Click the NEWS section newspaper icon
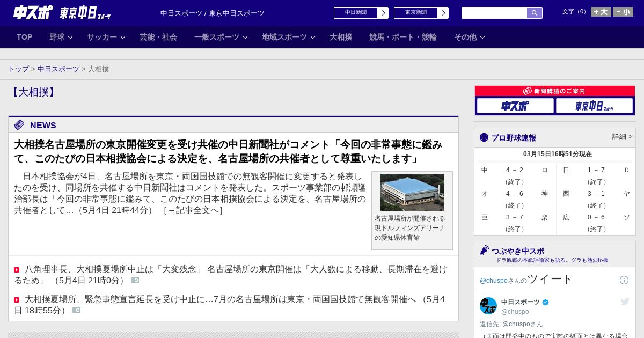644x338 pixels. point(19,125)
